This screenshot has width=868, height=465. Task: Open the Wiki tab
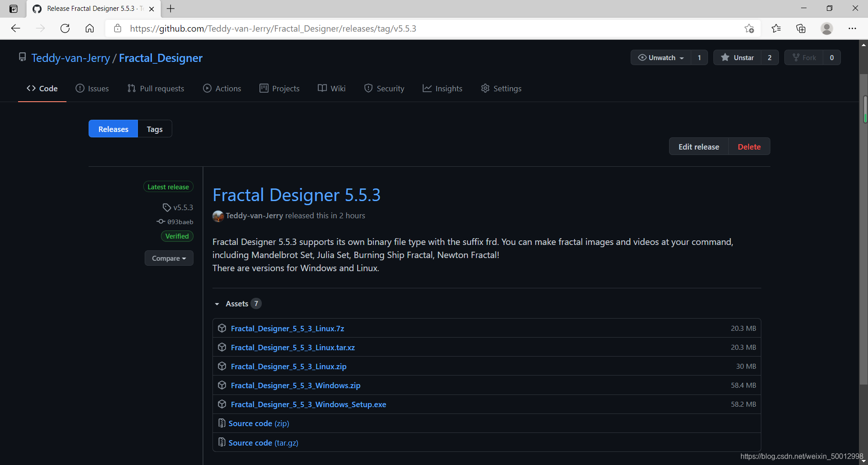(x=332, y=89)
